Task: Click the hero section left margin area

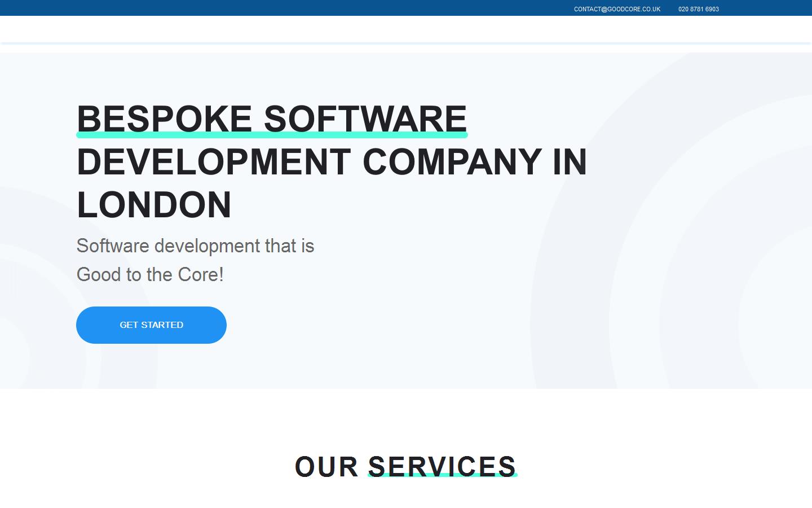Action: [x=34, y=226]
